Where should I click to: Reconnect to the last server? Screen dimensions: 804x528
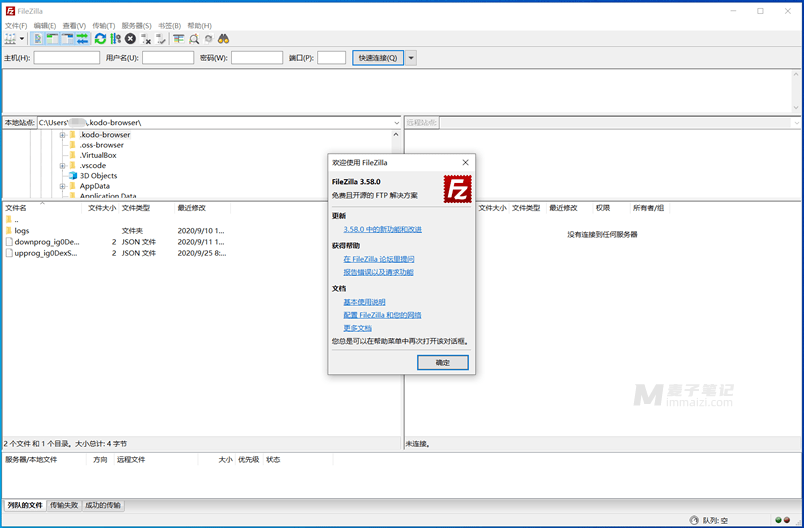pos(160,39)
